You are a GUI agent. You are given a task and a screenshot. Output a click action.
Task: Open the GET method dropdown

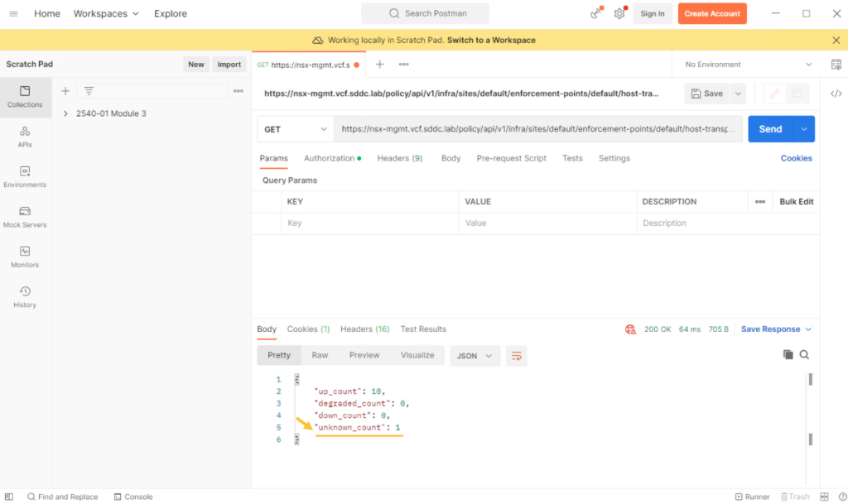(x=296, y=129)
